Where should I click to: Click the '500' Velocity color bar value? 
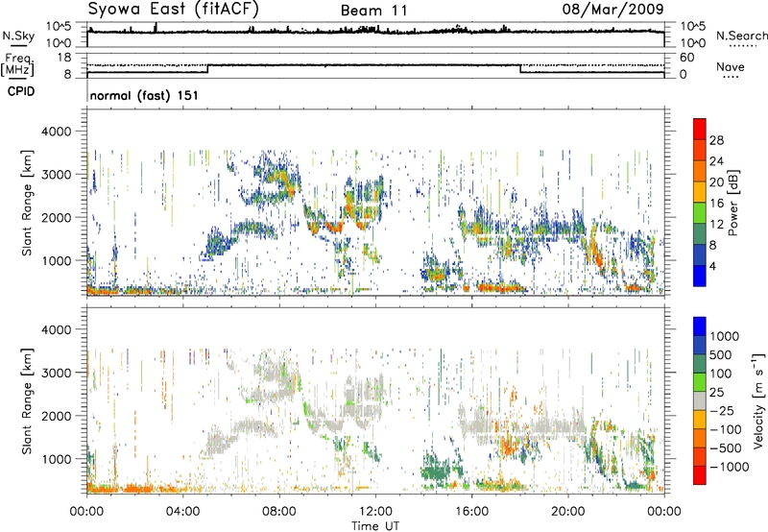[721, 354]
